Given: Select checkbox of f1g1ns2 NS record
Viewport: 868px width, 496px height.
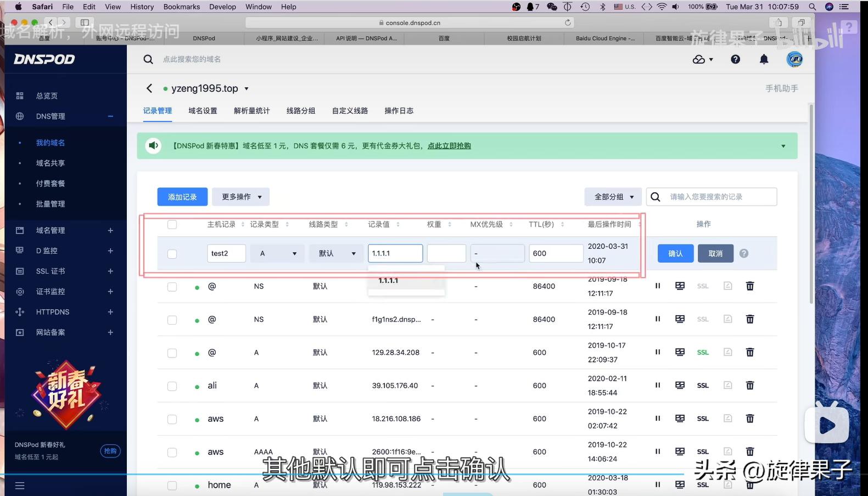Looking at the screenshot, I should click(x=172, y=320).
